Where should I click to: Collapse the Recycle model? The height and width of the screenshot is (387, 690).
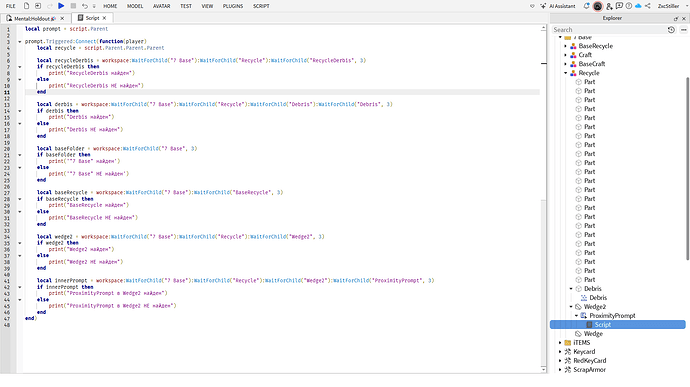point(566,73)
